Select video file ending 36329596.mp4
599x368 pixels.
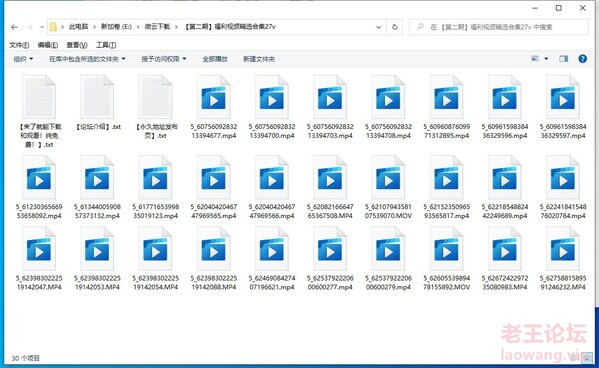[x=505, y=107]
